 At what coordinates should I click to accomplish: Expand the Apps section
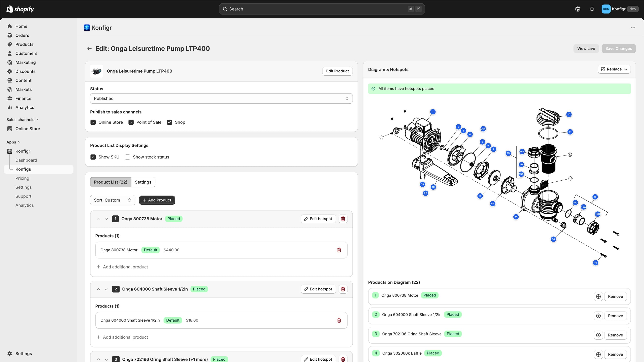(13, 142)
